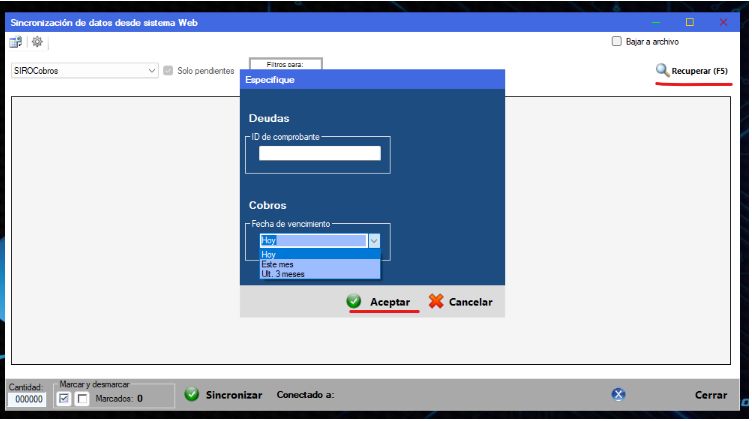
Task: Close the Sincronización de datos window
Action: [723, 22]
